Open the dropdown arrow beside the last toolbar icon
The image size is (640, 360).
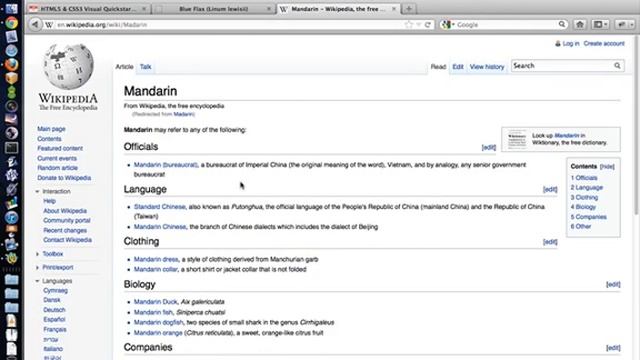(x=631, y=24)
